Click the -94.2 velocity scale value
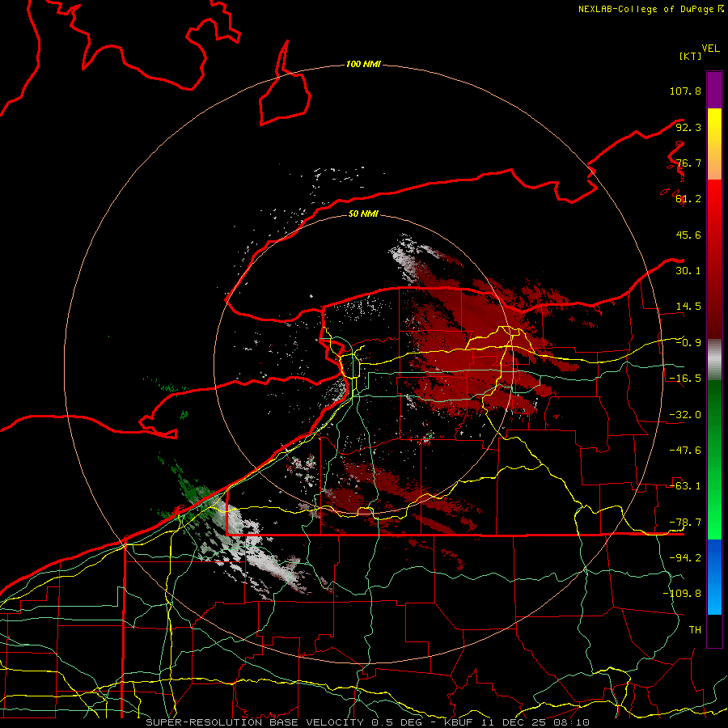Screen dimensions: 728x728 click(685, 558)
